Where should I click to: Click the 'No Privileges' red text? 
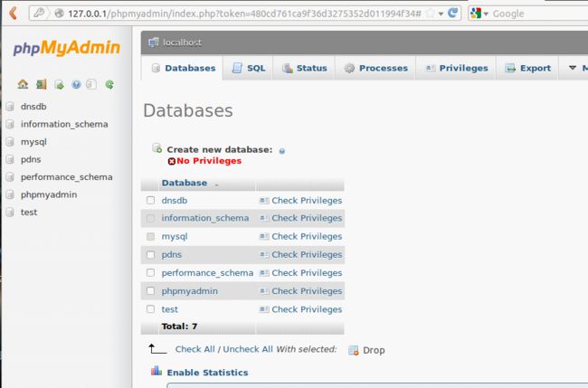coord(209,161)
